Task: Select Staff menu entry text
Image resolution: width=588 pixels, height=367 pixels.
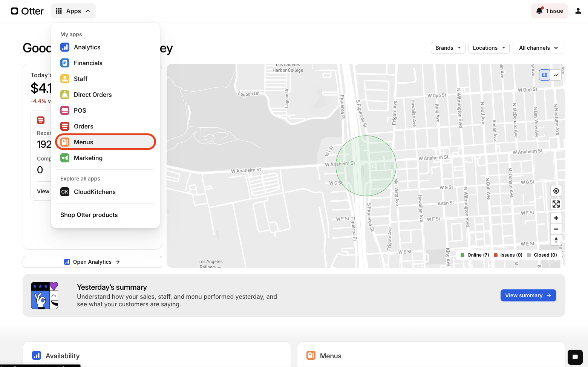Action: 81,79
